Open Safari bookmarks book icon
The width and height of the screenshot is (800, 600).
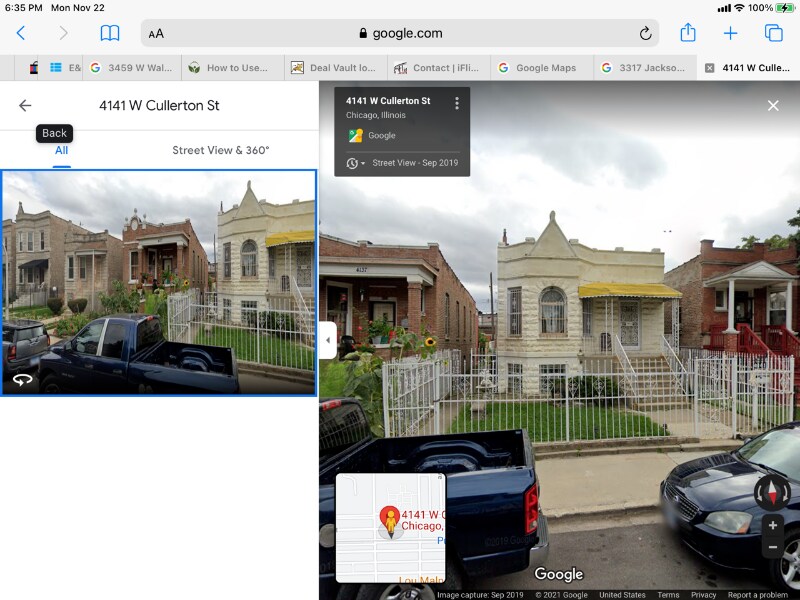tap(110, 33)
